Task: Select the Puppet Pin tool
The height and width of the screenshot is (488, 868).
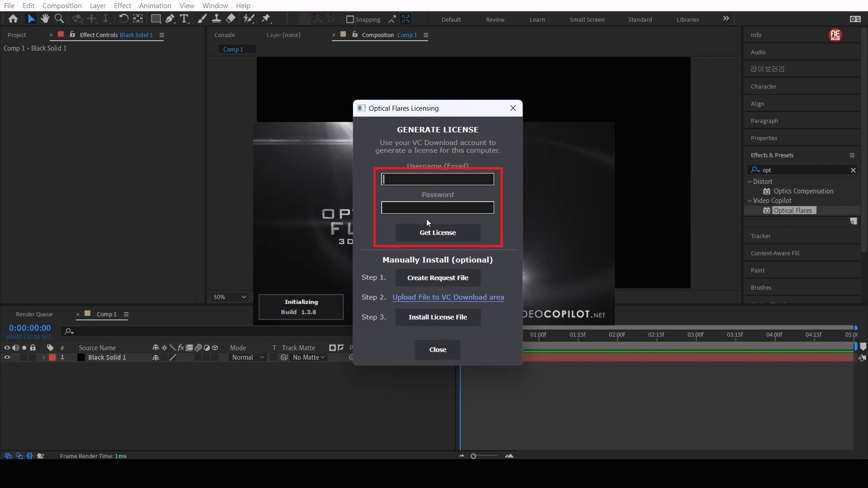Action: tap(266, 19)
